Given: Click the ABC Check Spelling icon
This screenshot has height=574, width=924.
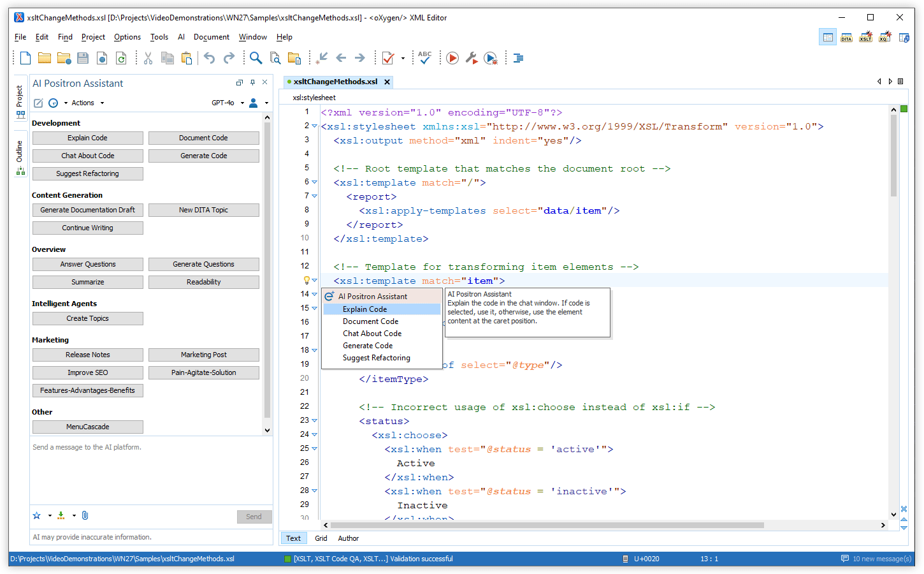Looking at the screenshot, I should coord(425,58).
